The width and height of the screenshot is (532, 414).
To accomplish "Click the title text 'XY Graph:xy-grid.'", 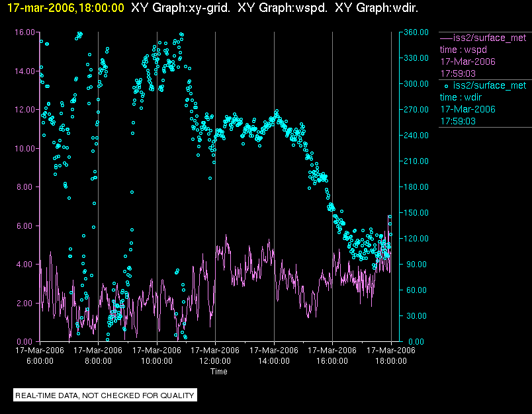I will 181,8.
